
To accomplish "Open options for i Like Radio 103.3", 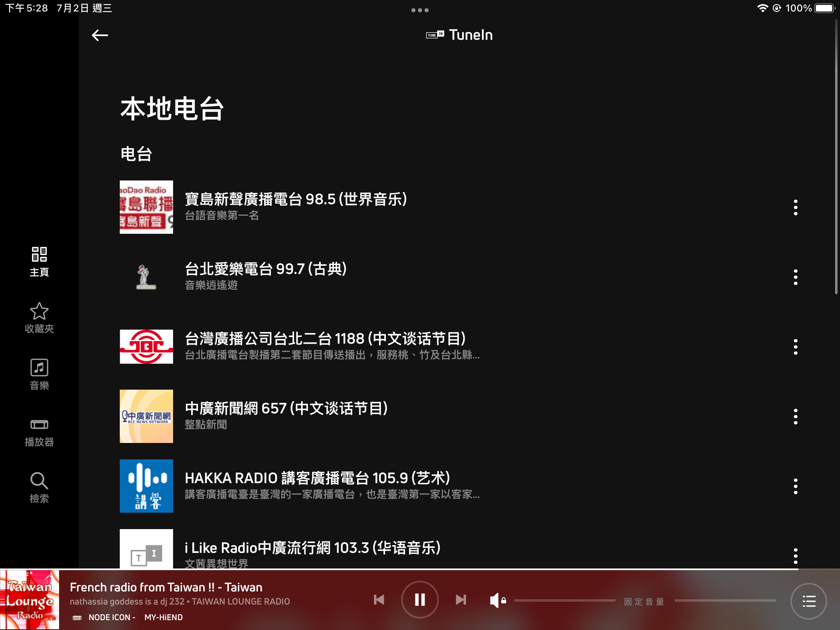I will (795, 556).
